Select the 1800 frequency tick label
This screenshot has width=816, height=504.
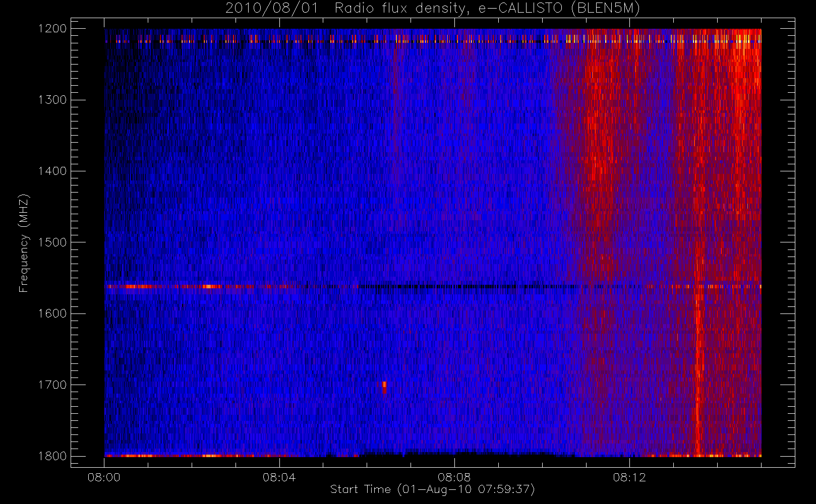pos(52,456)
